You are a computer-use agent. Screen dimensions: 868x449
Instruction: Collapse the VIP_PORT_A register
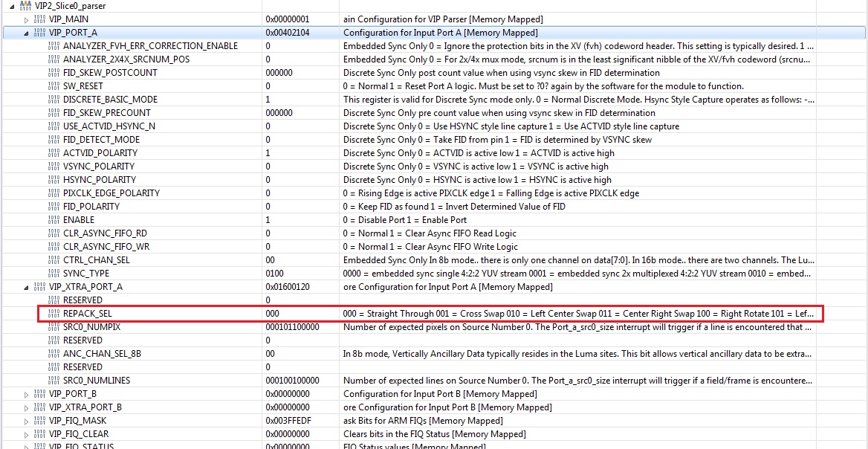26,33
